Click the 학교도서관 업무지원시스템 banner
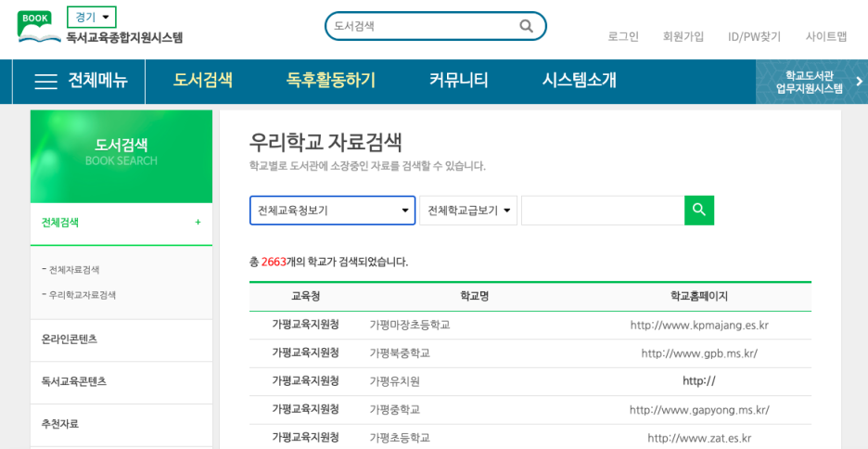The image size is (868, 449). click(x=811, y=82)
